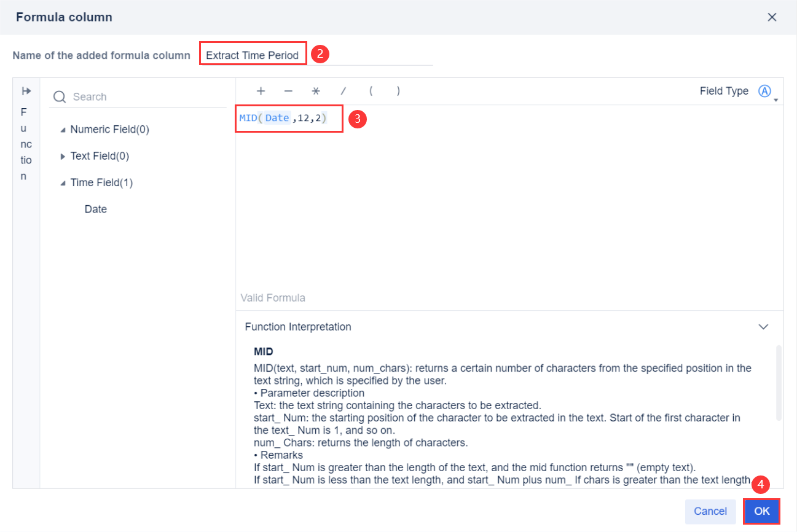Viewport: 797px width, 532px height.
Task: Click the minus operator icon
Action: pyautogui.click(x=288, y=91)
